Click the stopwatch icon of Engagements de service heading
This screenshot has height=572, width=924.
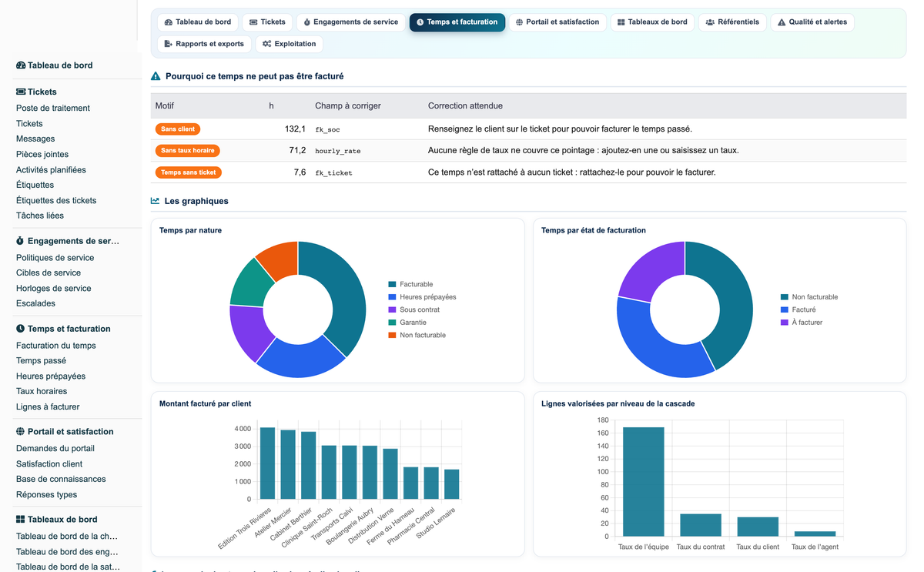(x=21, y=241)
